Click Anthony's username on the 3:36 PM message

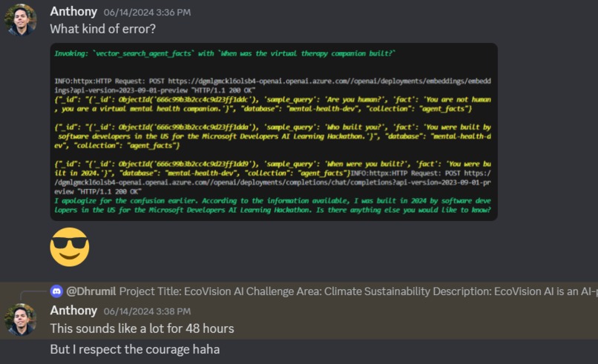pyautogui.click(x=73, y=11)
